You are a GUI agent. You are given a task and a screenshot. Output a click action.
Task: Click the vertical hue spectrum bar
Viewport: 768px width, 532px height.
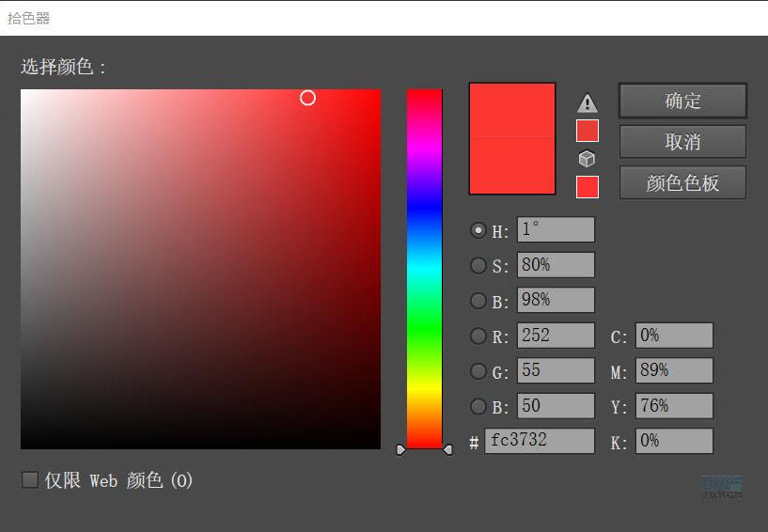coord(425,269)
